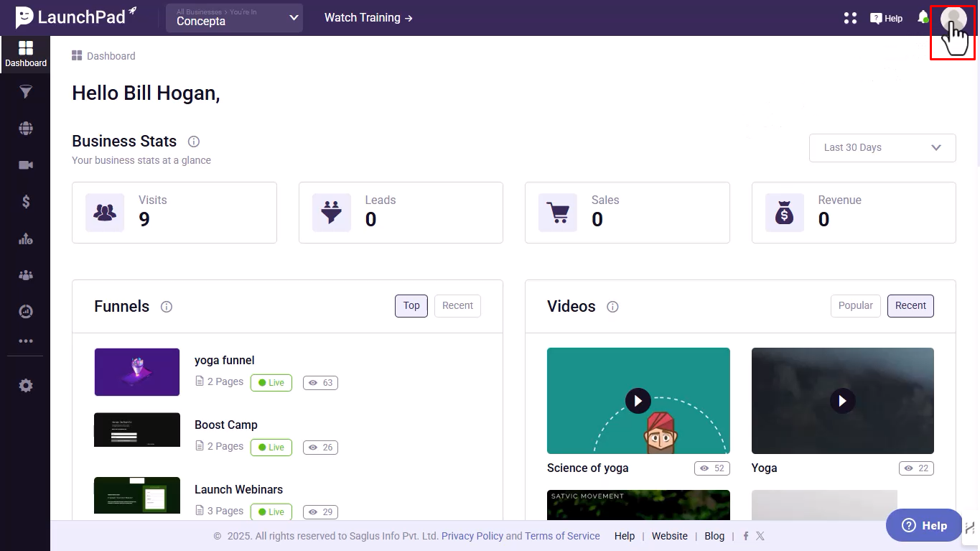Play the Science of yoga video
The height and width of the screenshot is (551, 980).
638,401
